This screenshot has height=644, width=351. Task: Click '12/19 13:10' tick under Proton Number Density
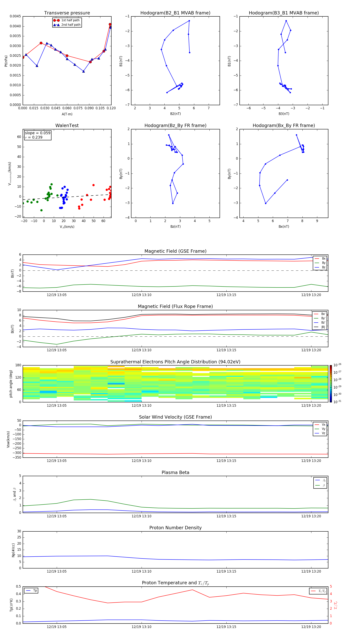(x=141, y=571)
